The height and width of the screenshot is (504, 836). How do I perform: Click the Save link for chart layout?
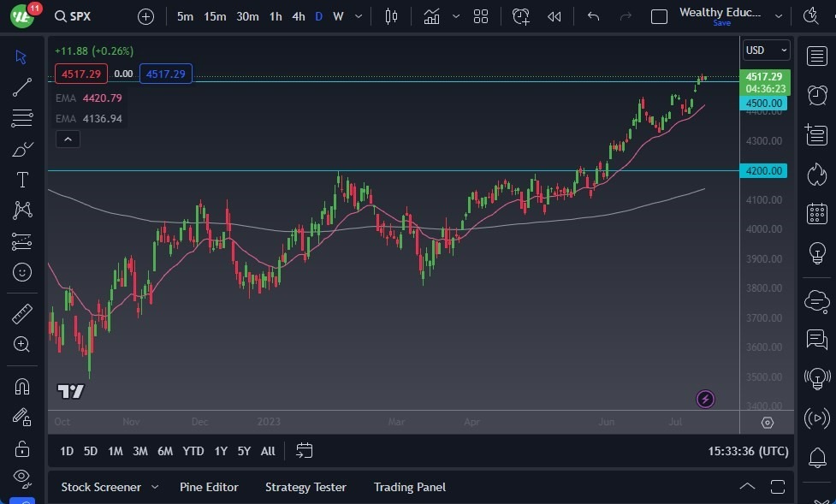click(x=721, y=23)
